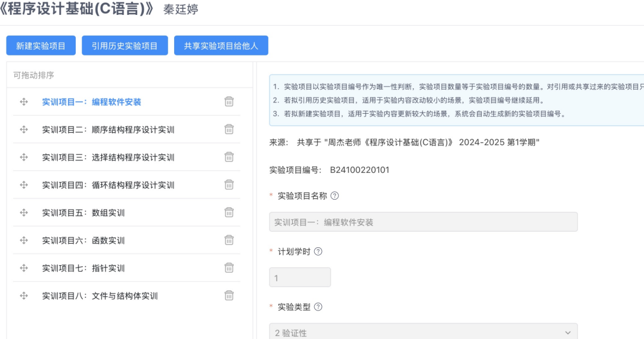644x339 pixels.
Task: Click trash icon for 顺序结构程序设计实训
Action: tap(229, 129)
